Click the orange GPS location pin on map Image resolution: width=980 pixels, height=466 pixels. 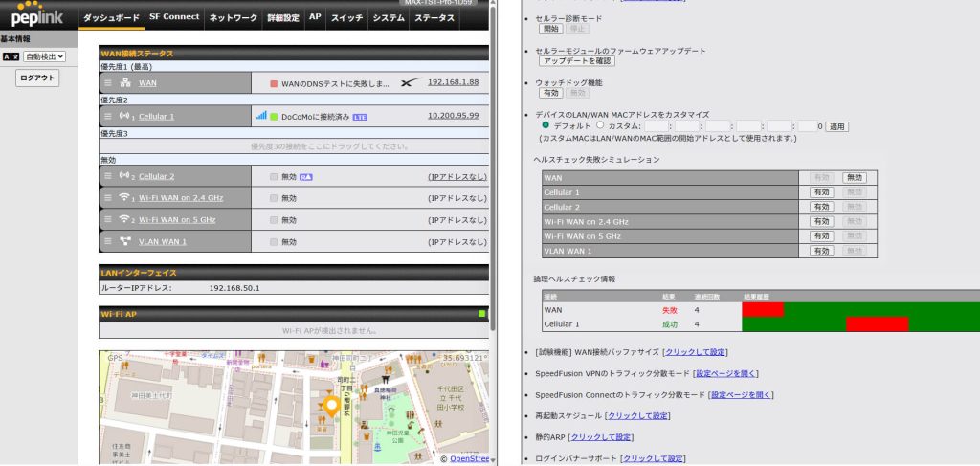332,406
